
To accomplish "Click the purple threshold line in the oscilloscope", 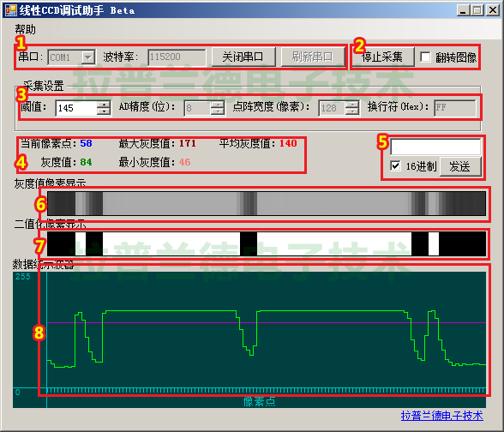I will (267, 322).
